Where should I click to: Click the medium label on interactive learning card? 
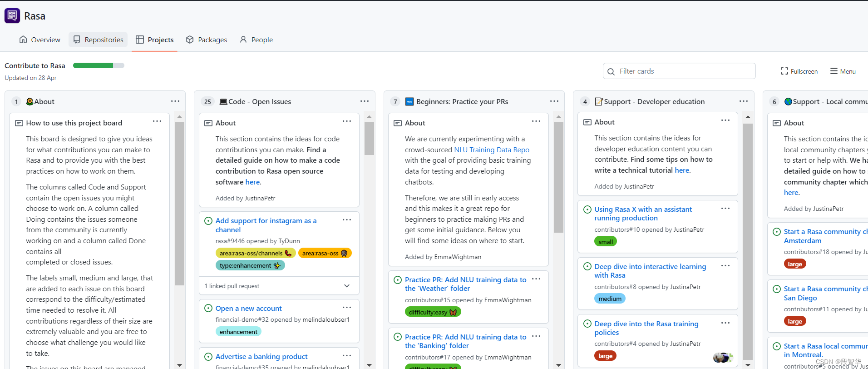click(610, 299)
